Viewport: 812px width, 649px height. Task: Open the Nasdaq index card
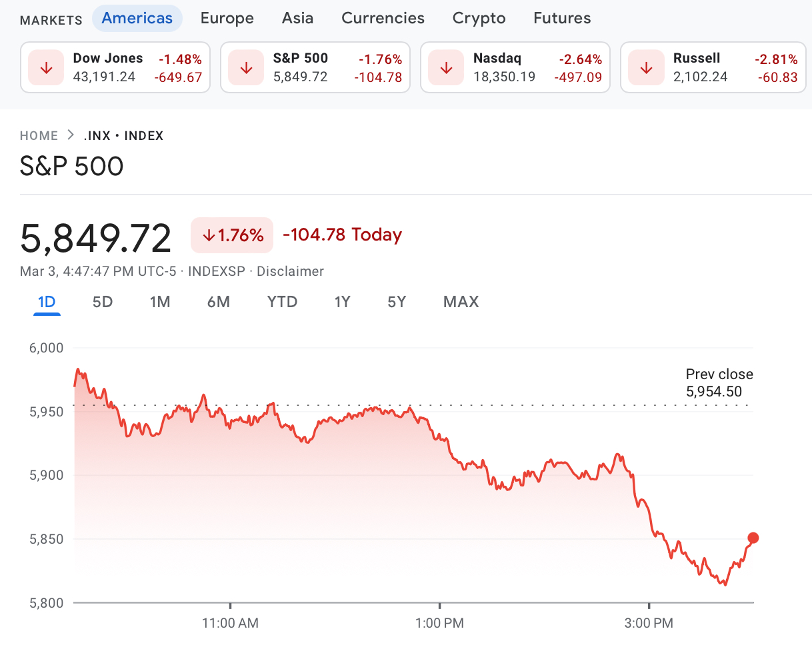[x=515, y=67]
